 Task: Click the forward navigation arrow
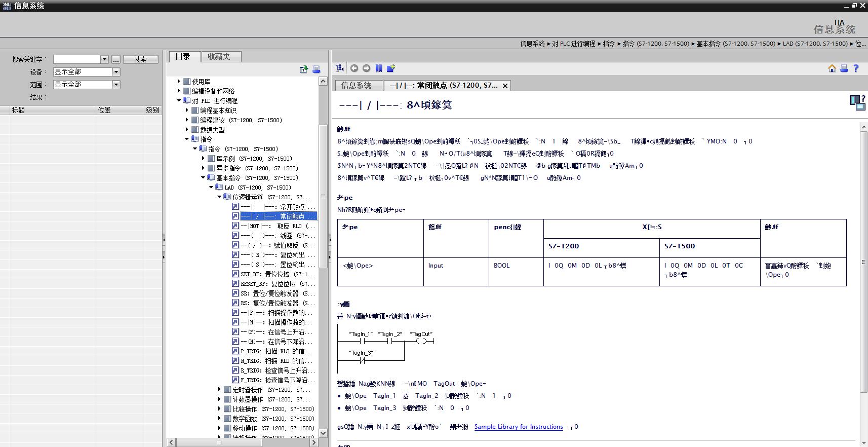366,68
